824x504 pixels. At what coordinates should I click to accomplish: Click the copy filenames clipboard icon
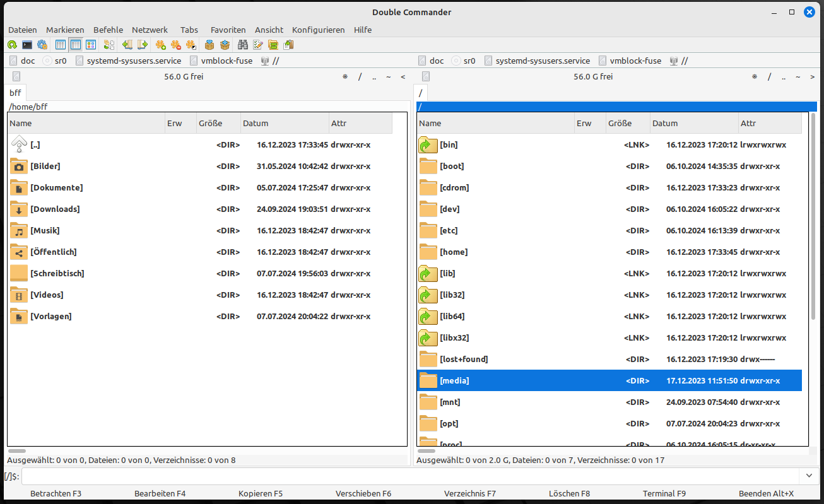[x=288, y=45]
